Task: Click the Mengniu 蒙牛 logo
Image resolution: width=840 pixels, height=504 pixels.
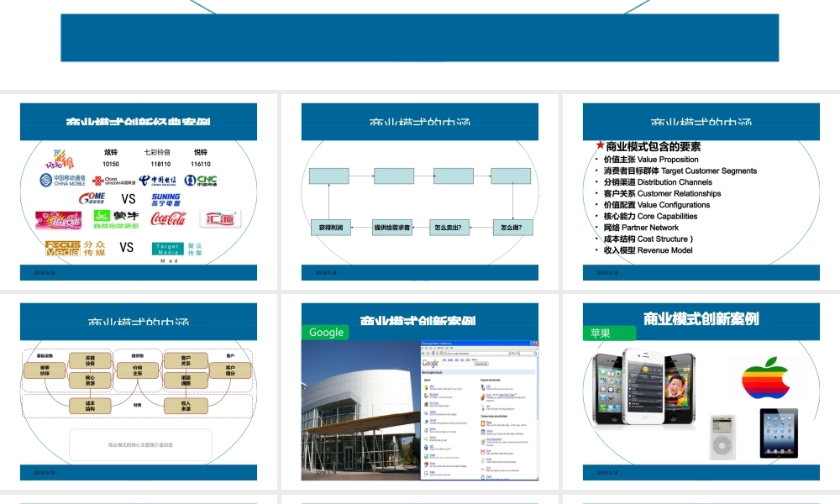Action: coord(116,218)
